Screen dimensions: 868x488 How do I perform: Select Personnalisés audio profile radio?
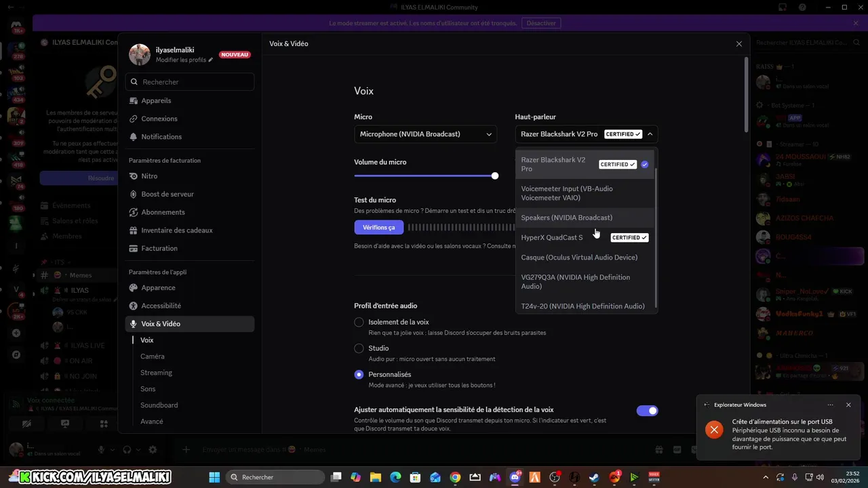point(359,375)
